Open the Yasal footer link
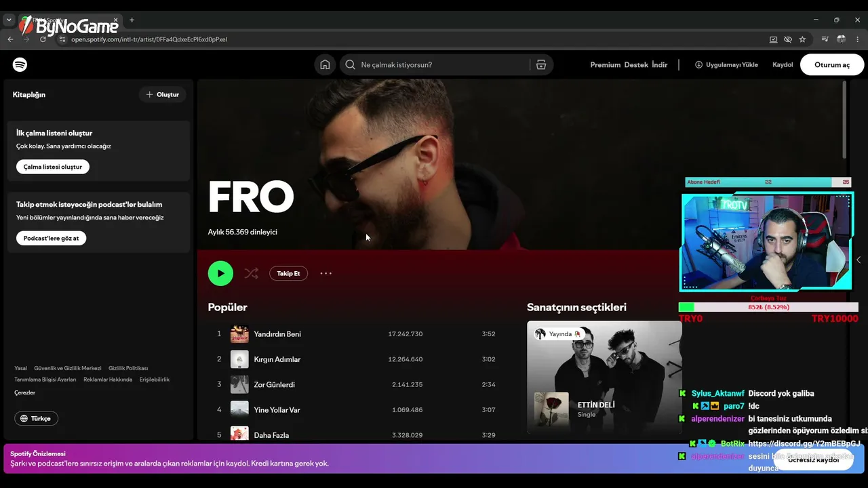Viewport: 868px width, 488px height. coord(21,368)
